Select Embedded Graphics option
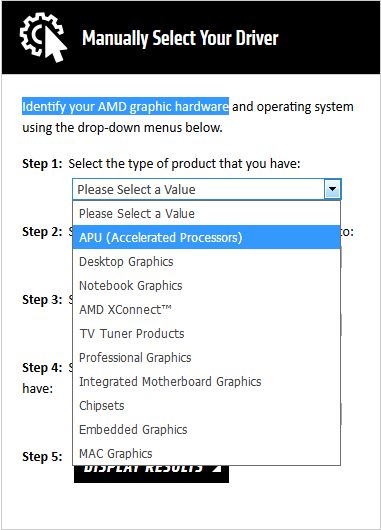 point(206,429)
